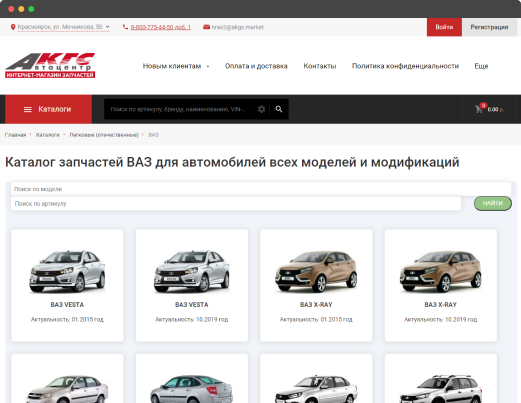Click the search magnifier icon in header

279,109
